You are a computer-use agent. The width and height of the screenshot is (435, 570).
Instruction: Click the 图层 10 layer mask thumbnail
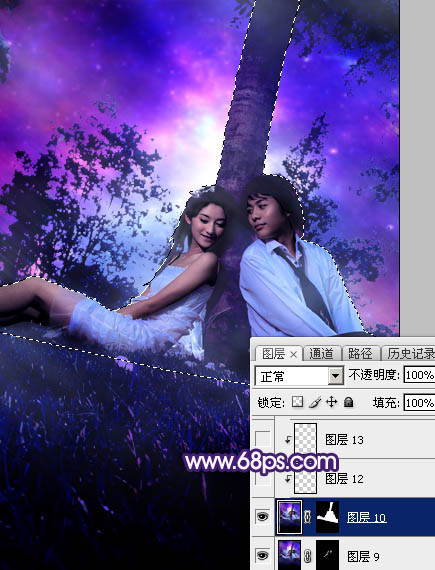coord(327,517)
